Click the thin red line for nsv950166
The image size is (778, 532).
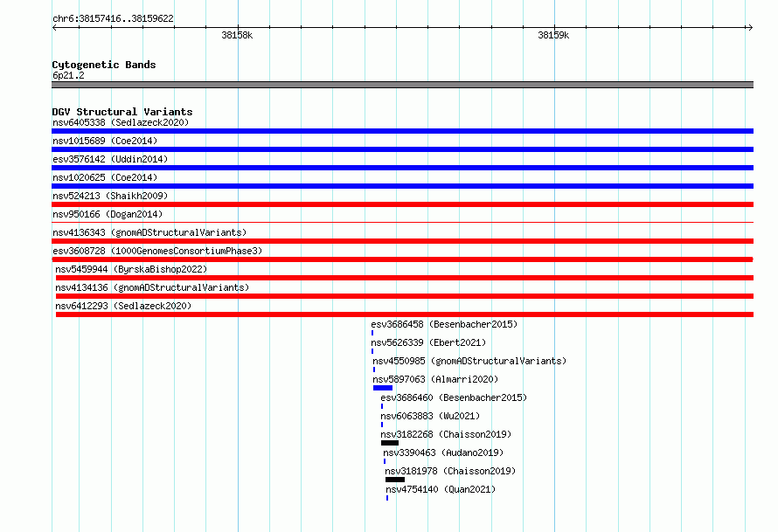click(x=402, y=222)
